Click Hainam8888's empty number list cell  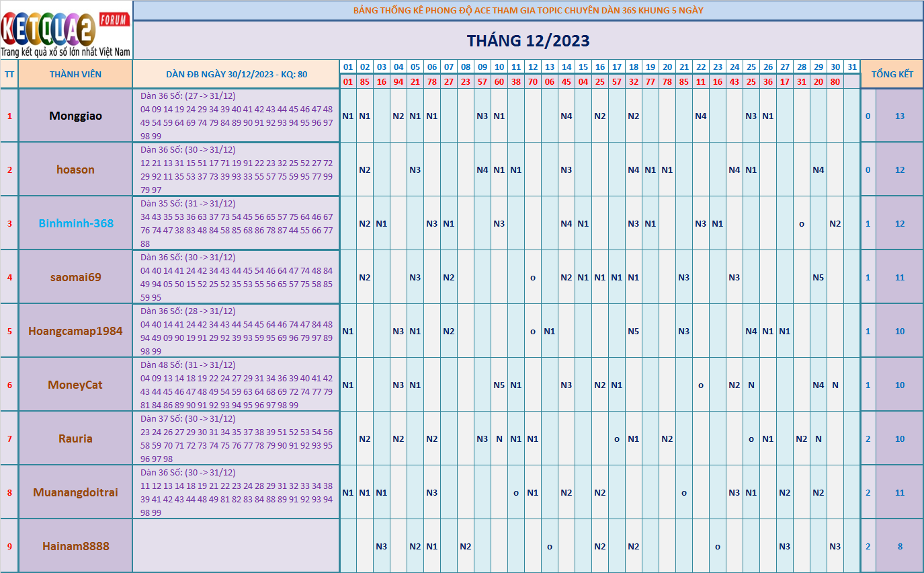coord(237,546)
